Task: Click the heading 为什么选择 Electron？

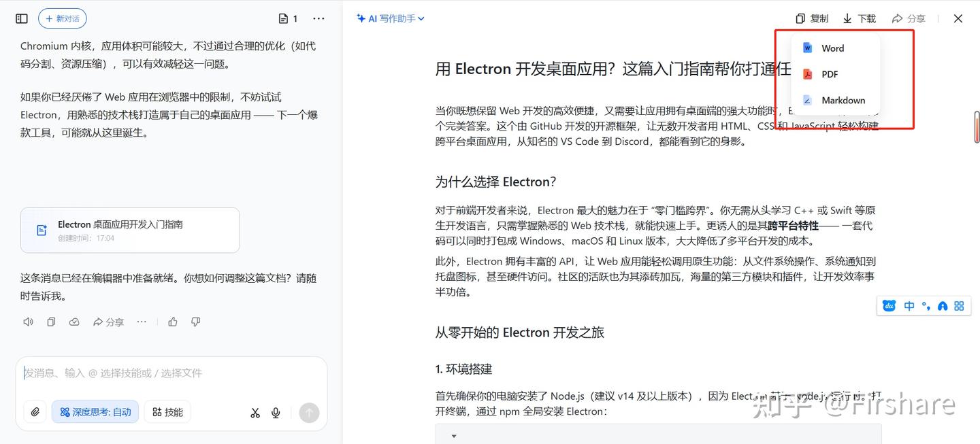Action: click(x=496, y=182)
